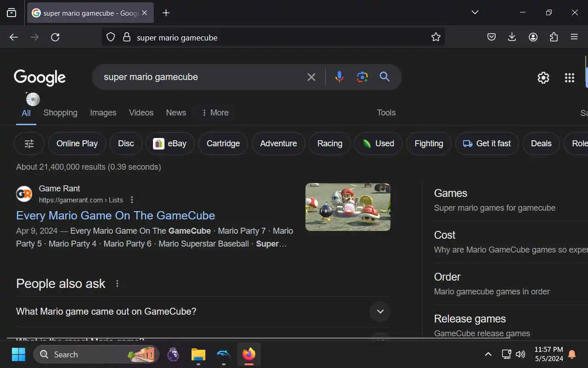Screen dimensions: 588x368
Task: Open the Dolphin emulator taskbar icon
Action: tap(224, 355)
